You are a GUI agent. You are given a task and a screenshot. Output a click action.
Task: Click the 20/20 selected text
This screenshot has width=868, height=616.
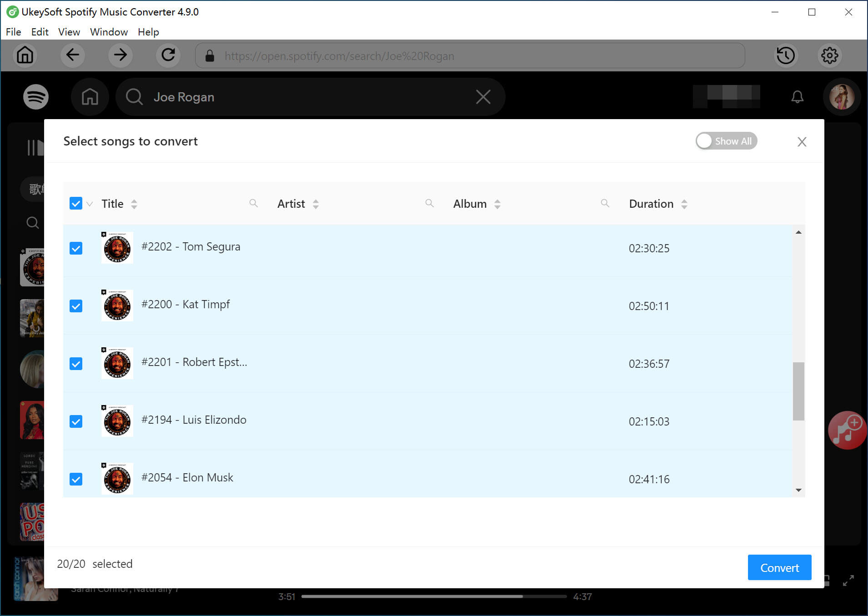(95, 564)
